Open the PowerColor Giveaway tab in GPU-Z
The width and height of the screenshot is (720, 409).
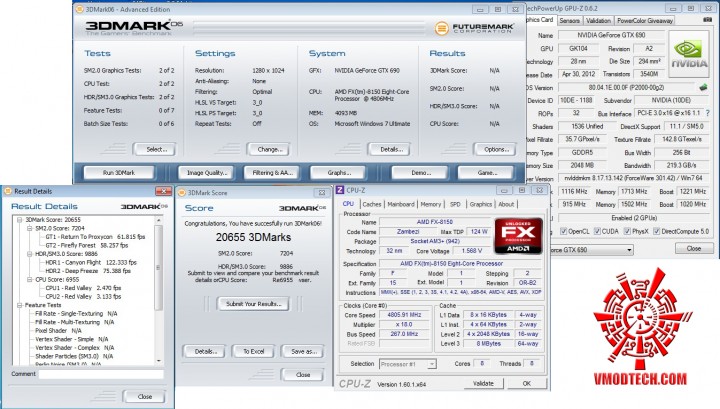coord(645,21)
